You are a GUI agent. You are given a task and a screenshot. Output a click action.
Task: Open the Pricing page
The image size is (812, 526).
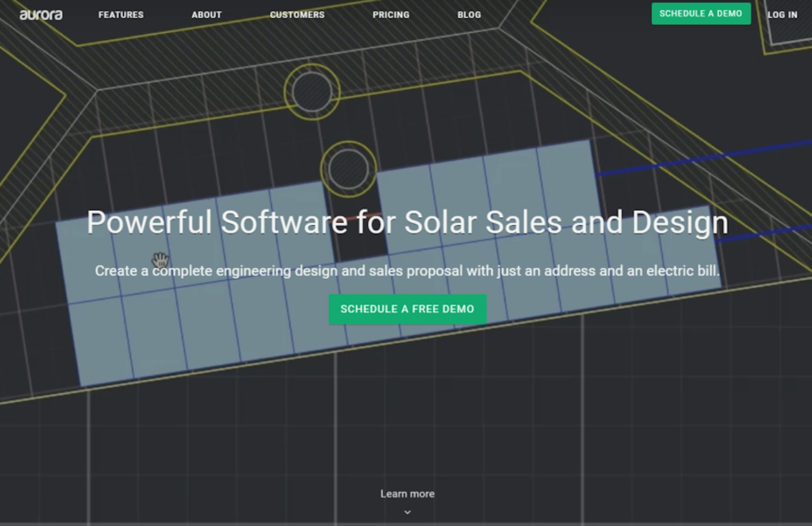391,15
